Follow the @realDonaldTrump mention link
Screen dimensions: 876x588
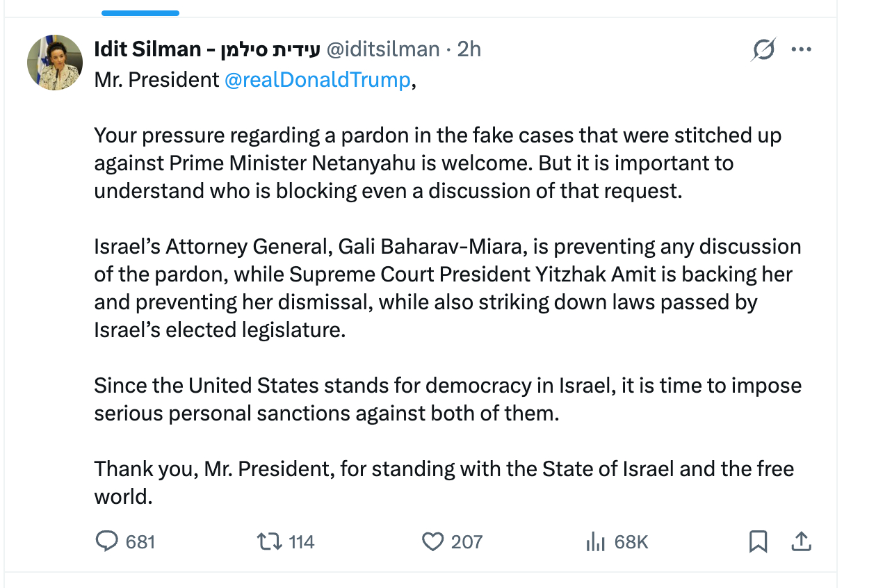(317, 80)
